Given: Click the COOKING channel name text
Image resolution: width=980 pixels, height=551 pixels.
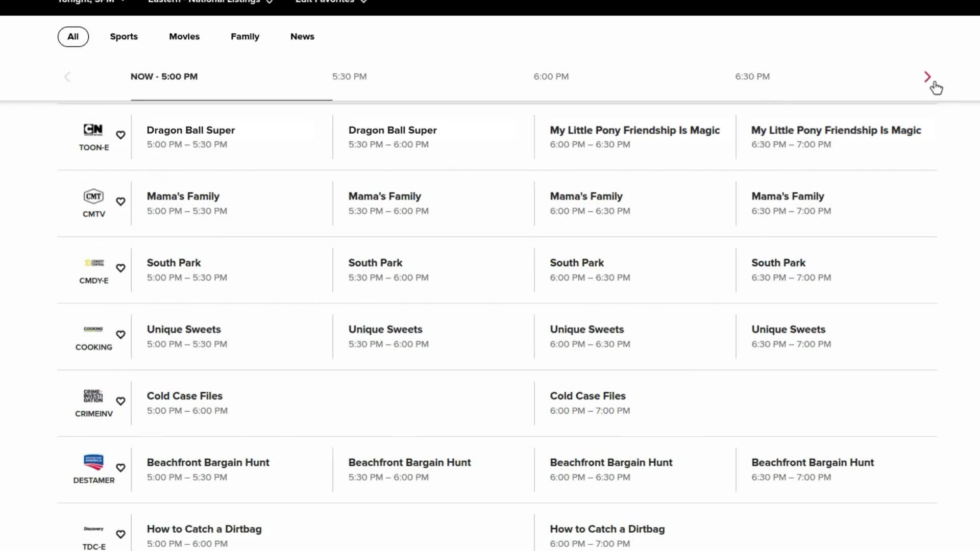Looking at the screenshot, I should coord(94,347).
